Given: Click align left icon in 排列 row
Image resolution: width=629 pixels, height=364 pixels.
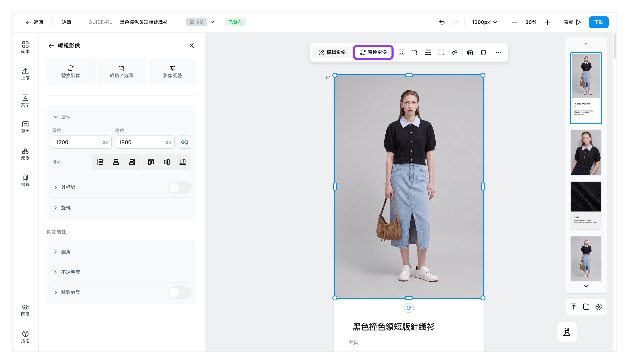Looking at the screenshot, I should [x=100, y=162].
